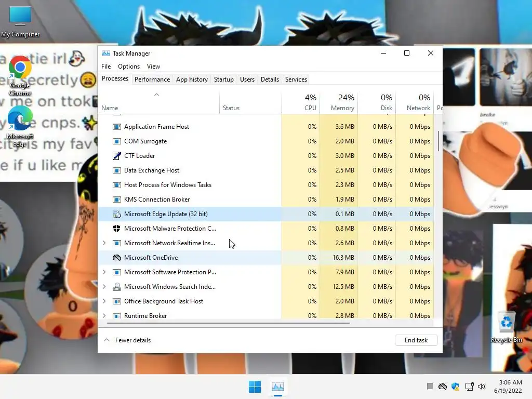Click the Microsoft Windows Search Indexer icon
Screen dimensions: 532x399
pos(117,287)
